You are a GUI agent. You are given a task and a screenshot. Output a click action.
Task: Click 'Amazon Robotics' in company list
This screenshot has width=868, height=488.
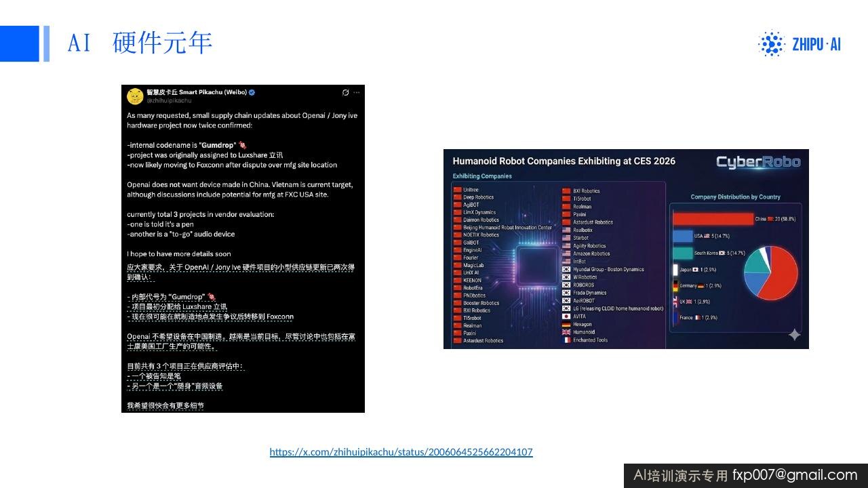point(591,253)
